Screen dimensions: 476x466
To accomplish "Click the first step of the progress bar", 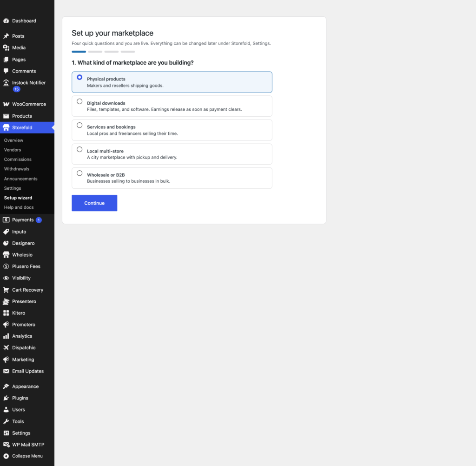I will pyautogui.click(x=79, y=52).
